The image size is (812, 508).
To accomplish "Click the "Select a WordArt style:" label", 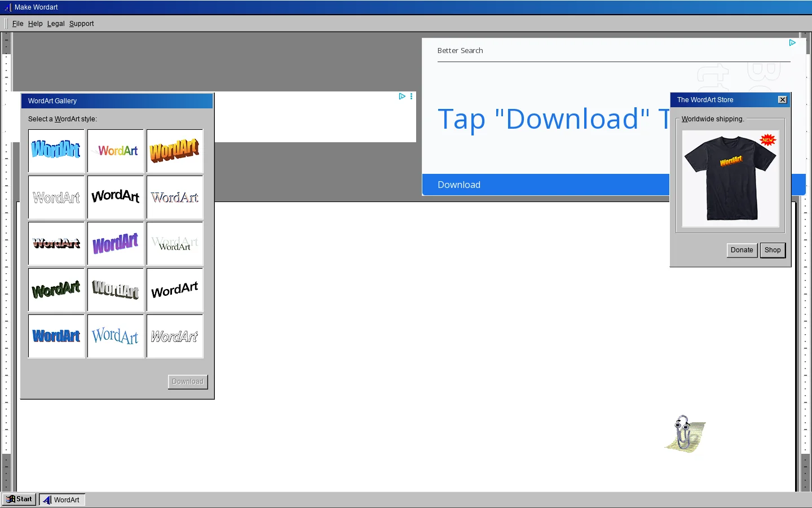I will click(x=63, y=119).
